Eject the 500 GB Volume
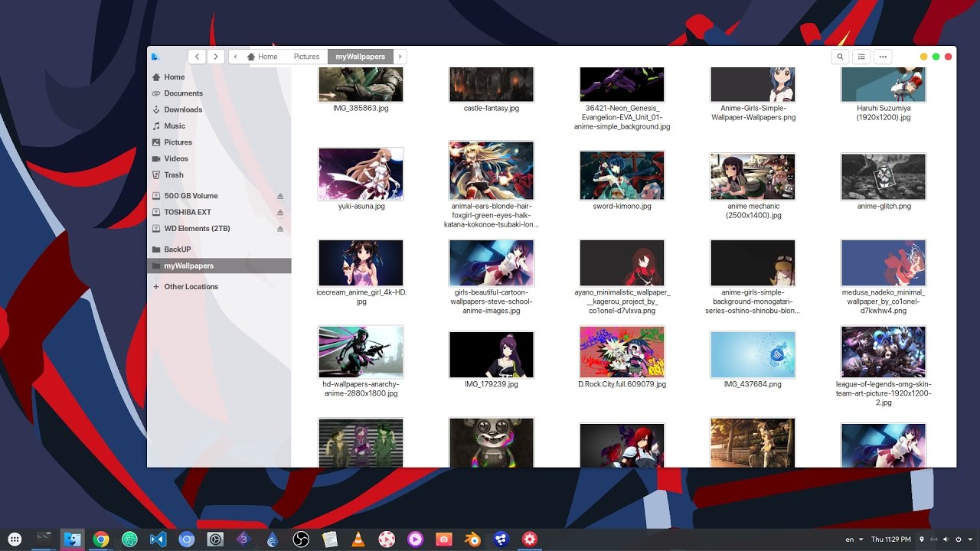Image resolution: width=980 pixels, height=551 pixels. click(x=280, y=196)
